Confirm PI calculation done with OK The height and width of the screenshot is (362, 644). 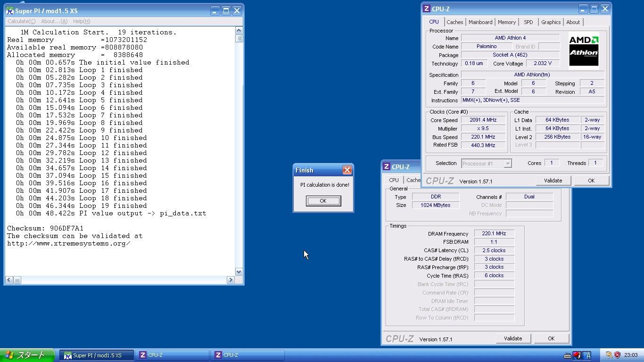tap(323, 201)
